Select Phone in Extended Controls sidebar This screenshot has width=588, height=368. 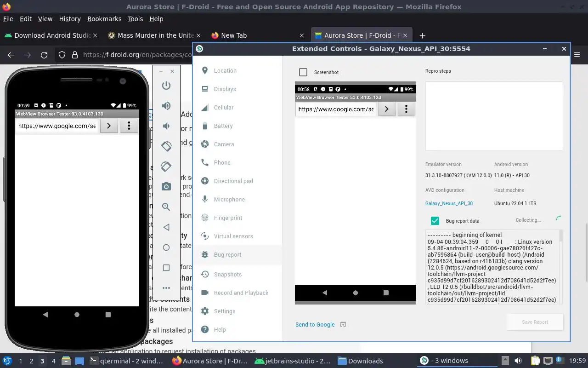click(237, 163)
